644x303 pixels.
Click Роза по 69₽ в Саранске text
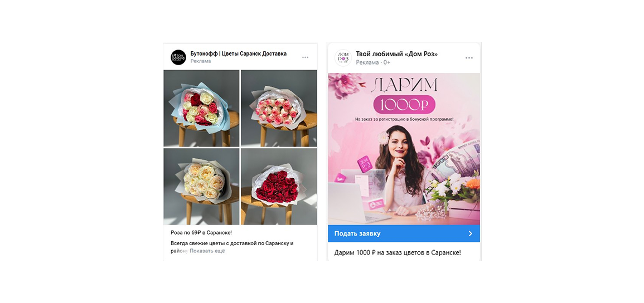(x=201, y=232)
